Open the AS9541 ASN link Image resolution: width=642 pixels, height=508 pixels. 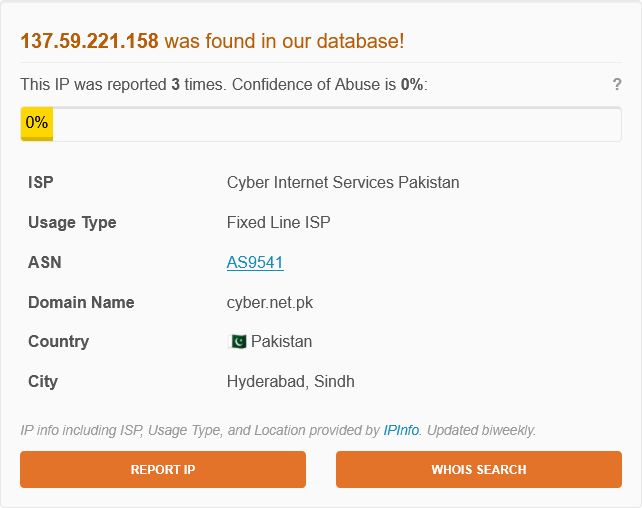[255, 263]
